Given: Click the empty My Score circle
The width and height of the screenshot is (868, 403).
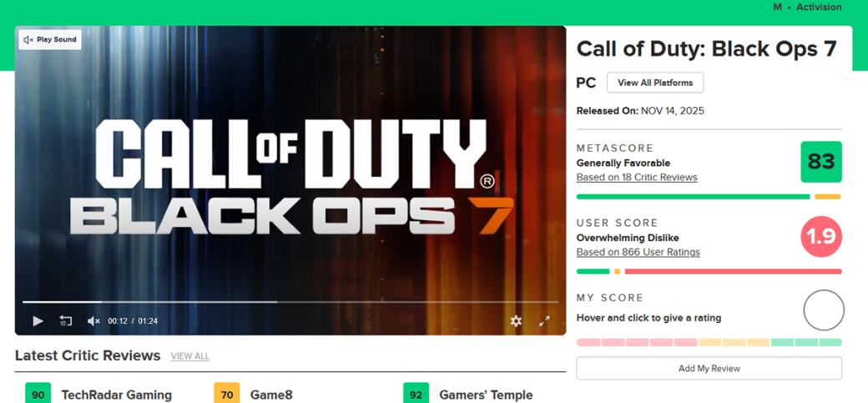Looking at the screenshot, I should point(824,310).
